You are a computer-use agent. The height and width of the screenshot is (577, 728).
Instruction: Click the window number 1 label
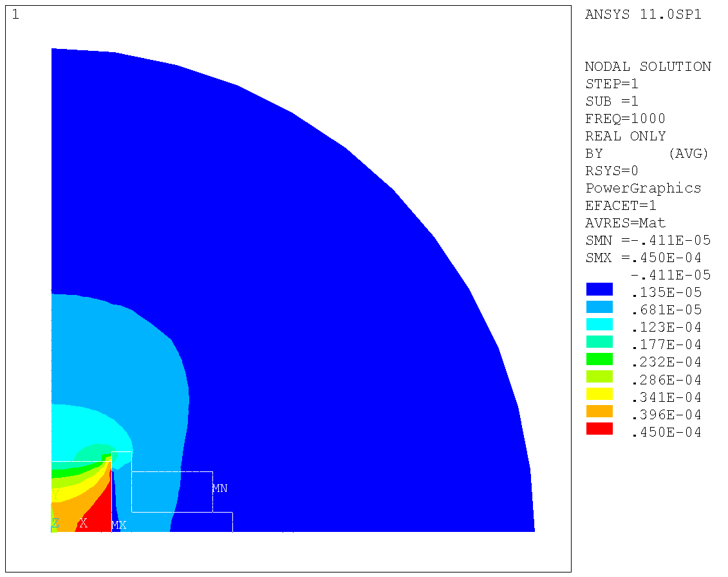point(15,15)
